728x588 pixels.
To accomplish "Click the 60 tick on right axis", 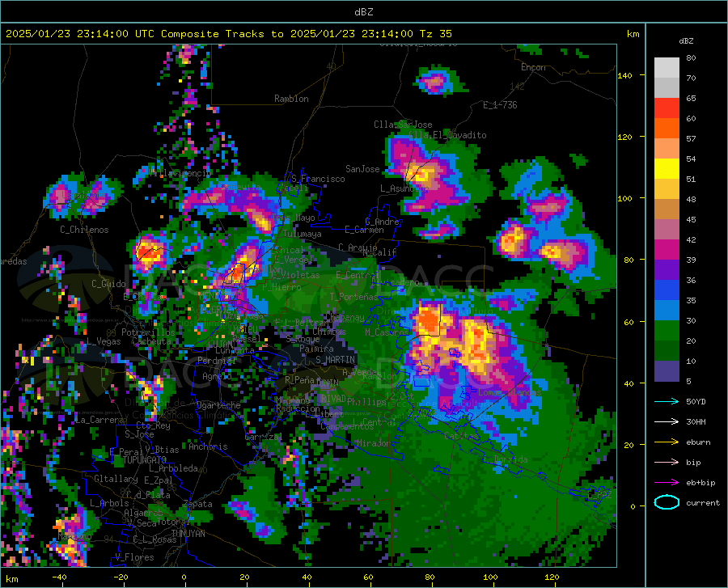I will point(629,322).
